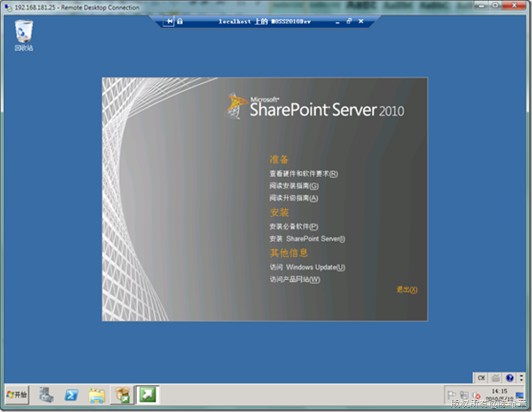Image resolution: width=532 pixels, height=412 pixels.
Task: Open the read upgrade guide (A) link
Action: (294, 198)
